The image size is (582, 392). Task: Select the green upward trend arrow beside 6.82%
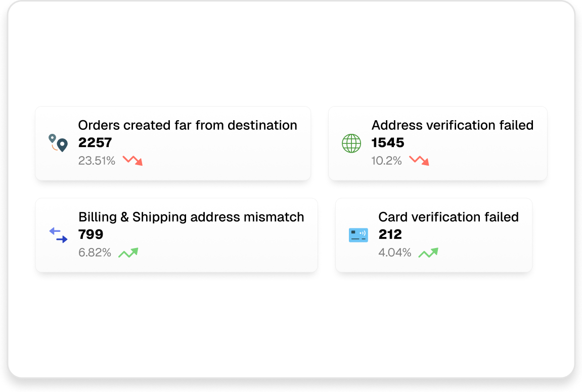128,252
